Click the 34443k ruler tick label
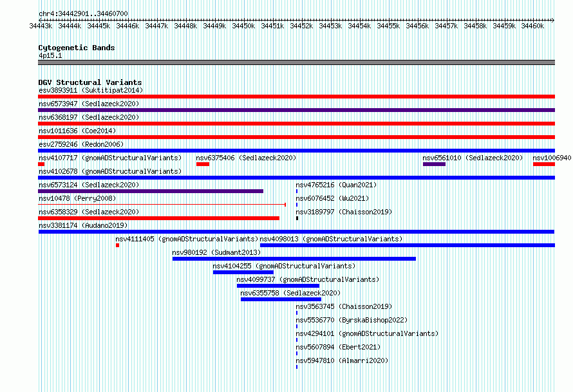The image size is (573, 392). [41, 26]
